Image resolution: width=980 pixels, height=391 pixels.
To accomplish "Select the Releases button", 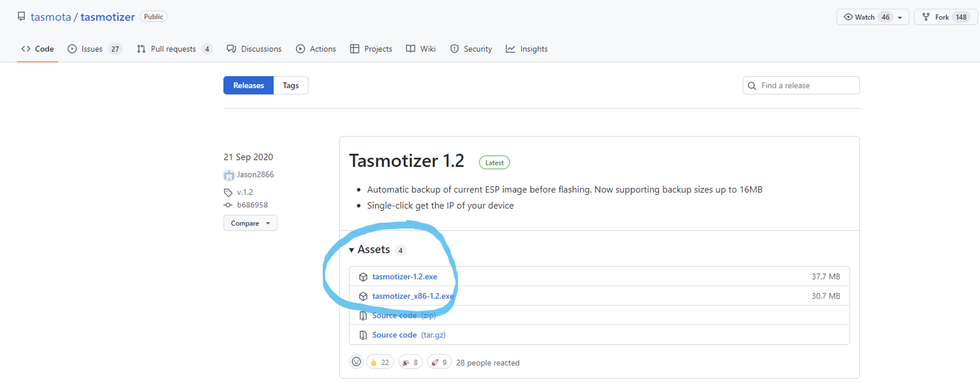I will pyautogui.click(x=248, y=85).
